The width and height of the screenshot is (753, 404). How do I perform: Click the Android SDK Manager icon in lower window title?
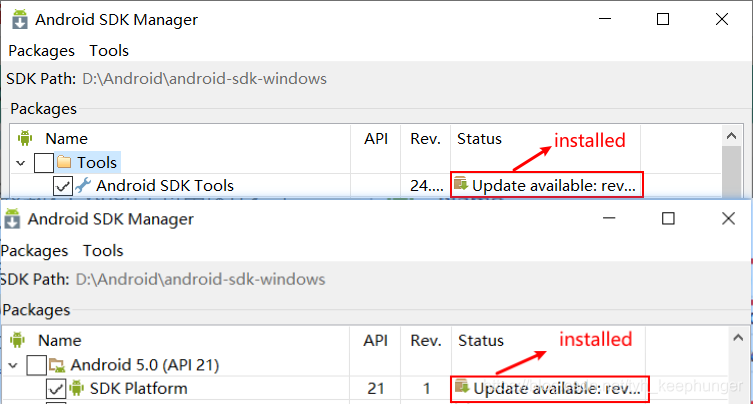[x=12, y=219]
